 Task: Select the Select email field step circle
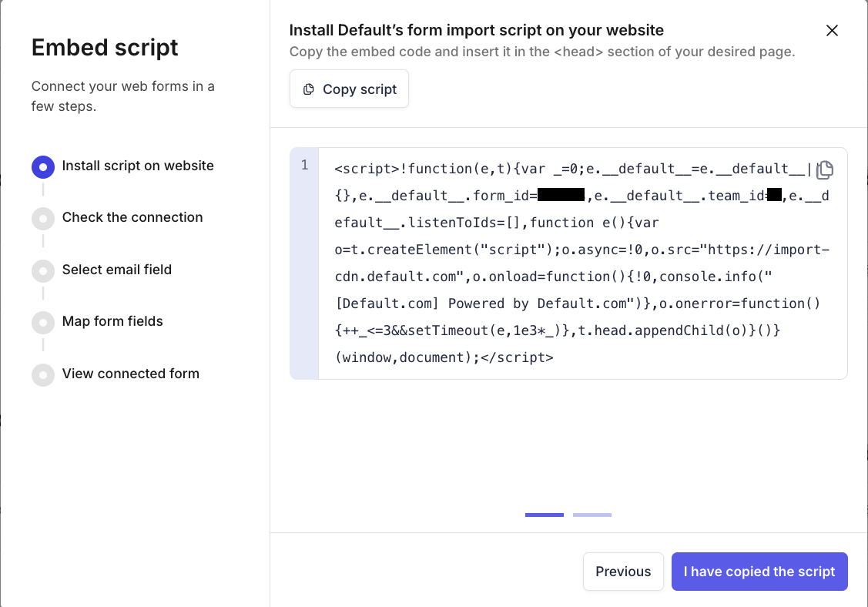pos(43,270)
